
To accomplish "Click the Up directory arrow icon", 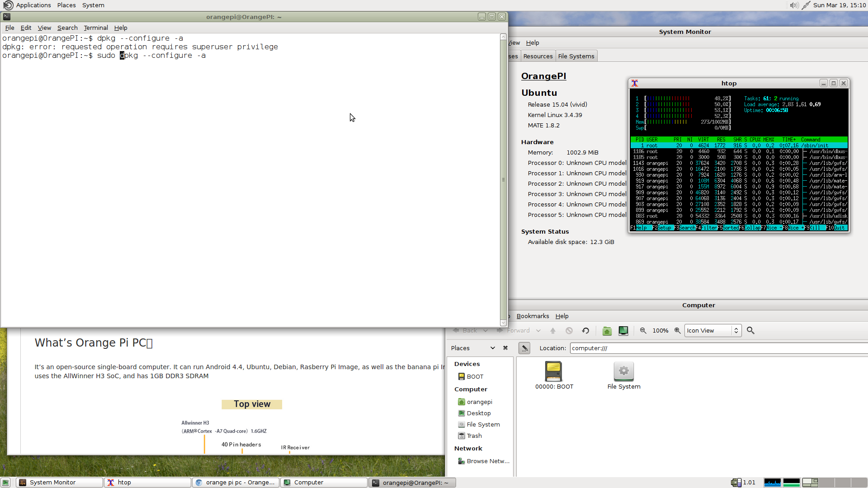I will pyautogui.click(x=553, y=330).
